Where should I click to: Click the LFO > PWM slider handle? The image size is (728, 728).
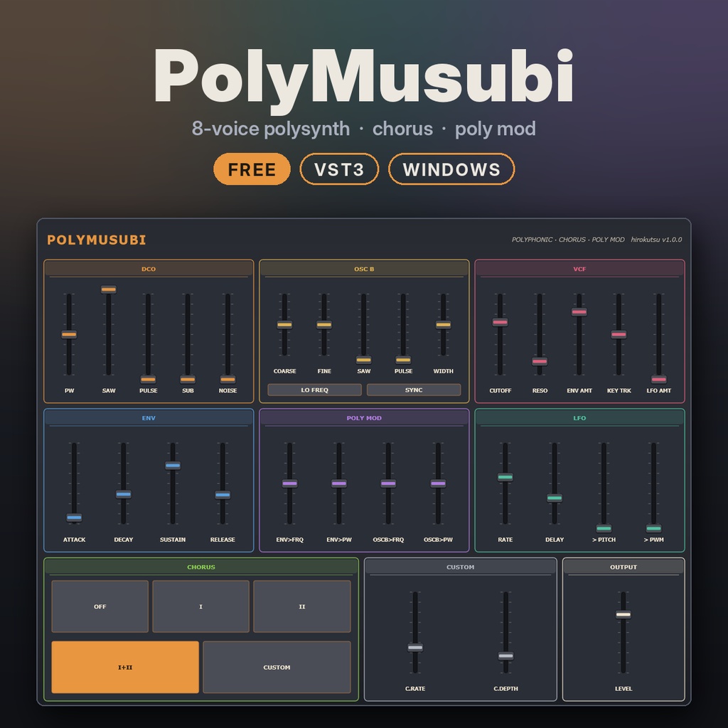[654, 528]
